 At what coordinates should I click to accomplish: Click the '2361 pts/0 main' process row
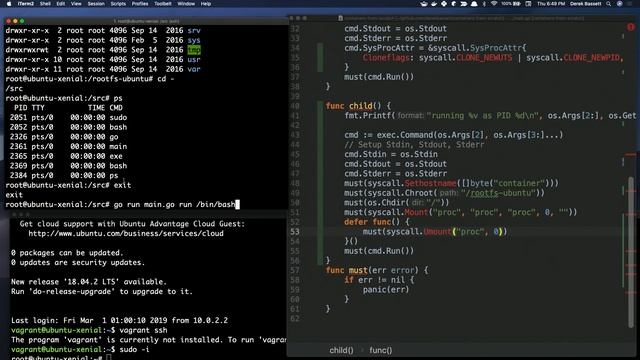[68, 147]
